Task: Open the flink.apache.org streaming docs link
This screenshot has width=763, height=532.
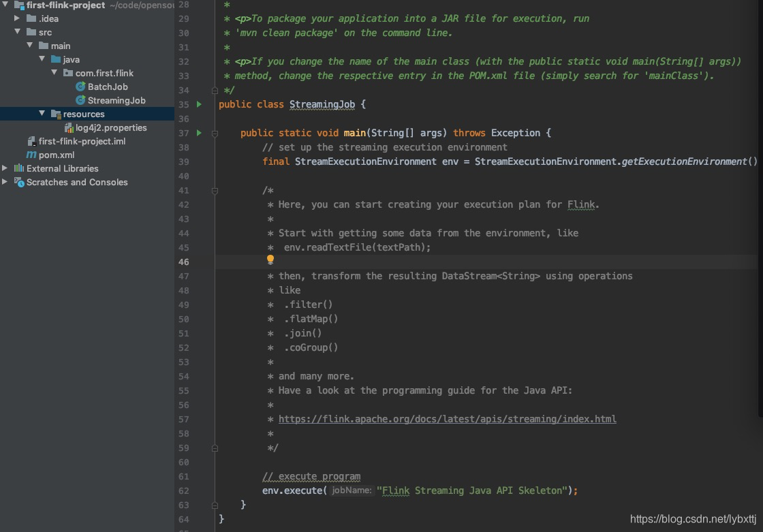Action: pos(447,419)
